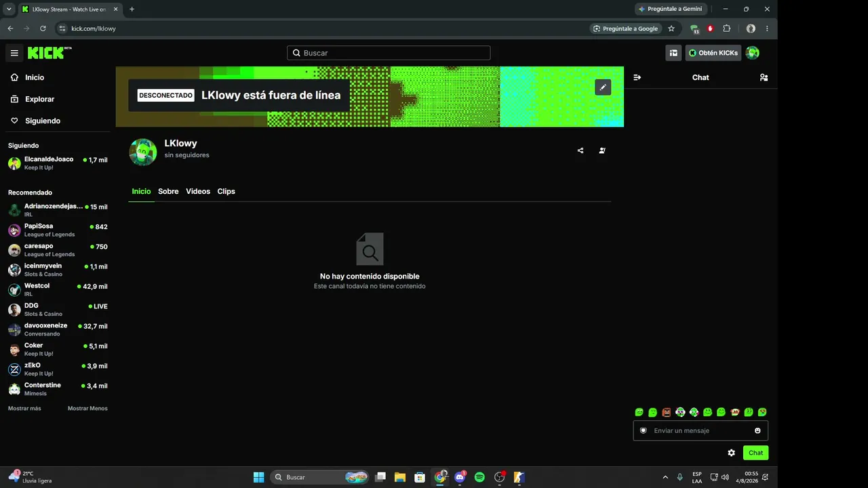Open DDG live channel

point(58,310)
